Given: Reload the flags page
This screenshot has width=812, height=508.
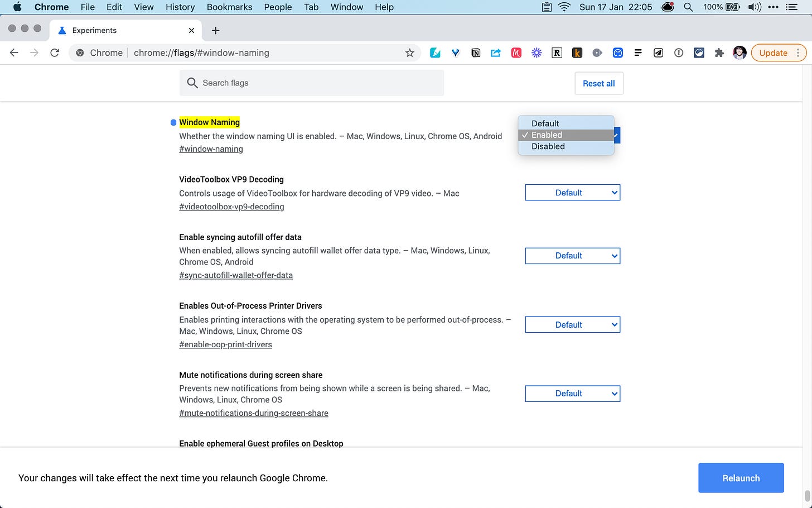Looking at the screenshot, I should pos(55,52).
